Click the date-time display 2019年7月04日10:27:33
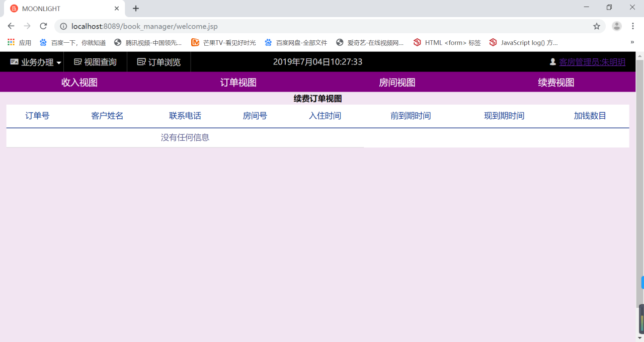644x342 pixels. pyautogui.click(x=317, y=62)
